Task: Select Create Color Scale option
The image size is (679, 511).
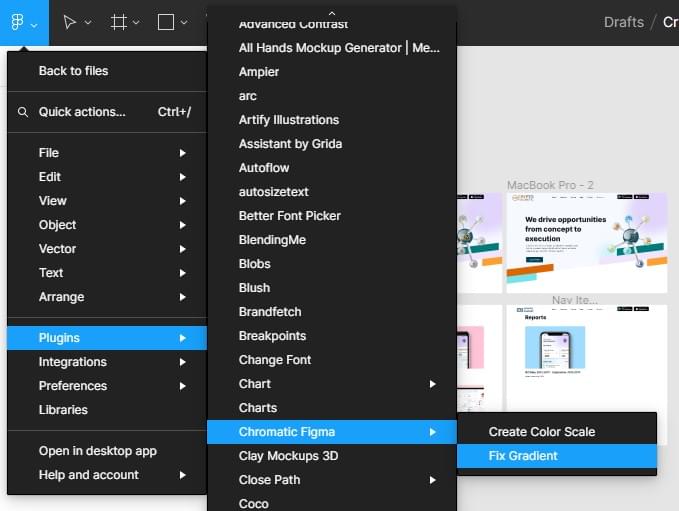Action: (541, 432)
